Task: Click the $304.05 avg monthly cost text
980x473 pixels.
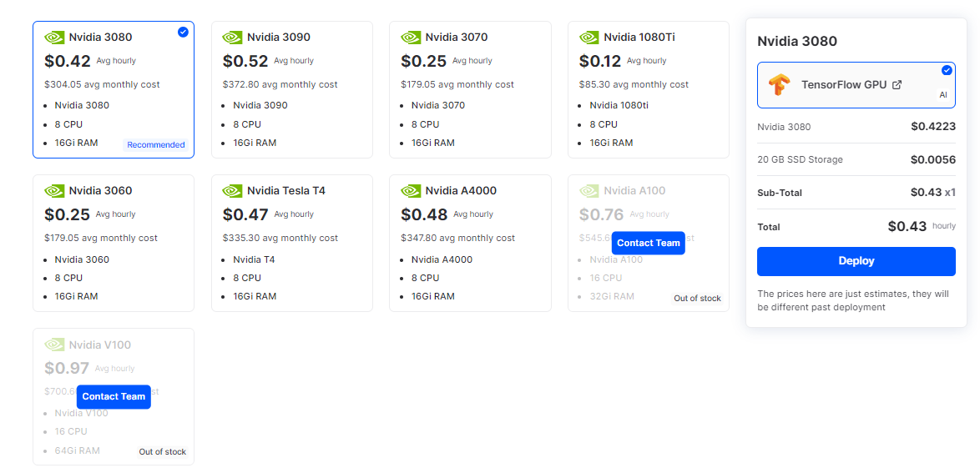Action: tap(102, 84)
